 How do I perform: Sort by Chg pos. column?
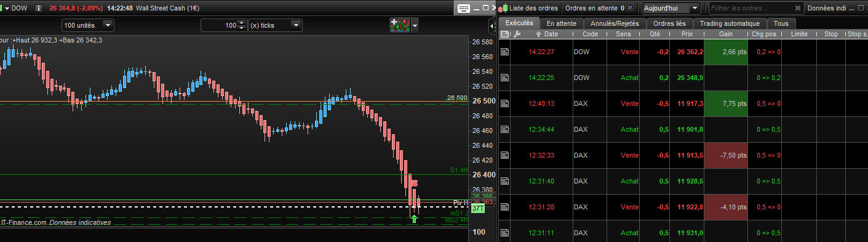coord(765,34)
